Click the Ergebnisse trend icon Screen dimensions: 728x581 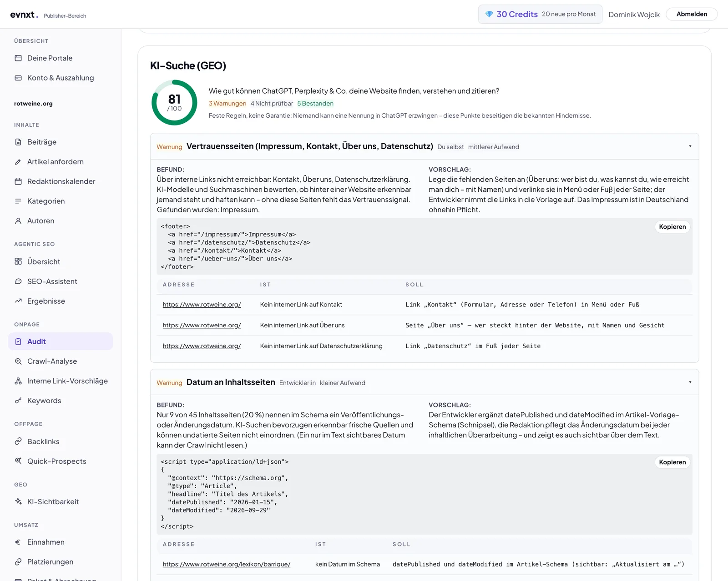tap(18, 301)
